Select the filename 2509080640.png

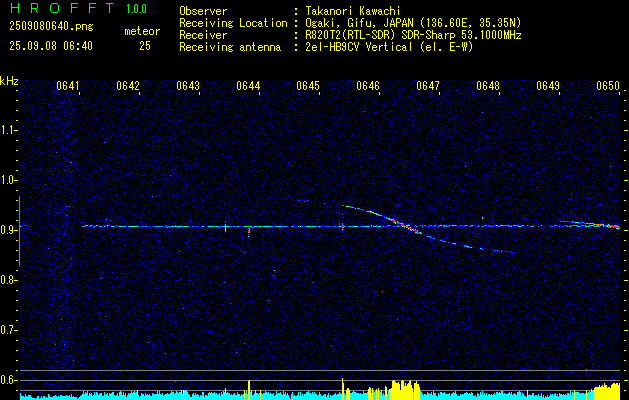pyautogui.click(x=51, y=26)
